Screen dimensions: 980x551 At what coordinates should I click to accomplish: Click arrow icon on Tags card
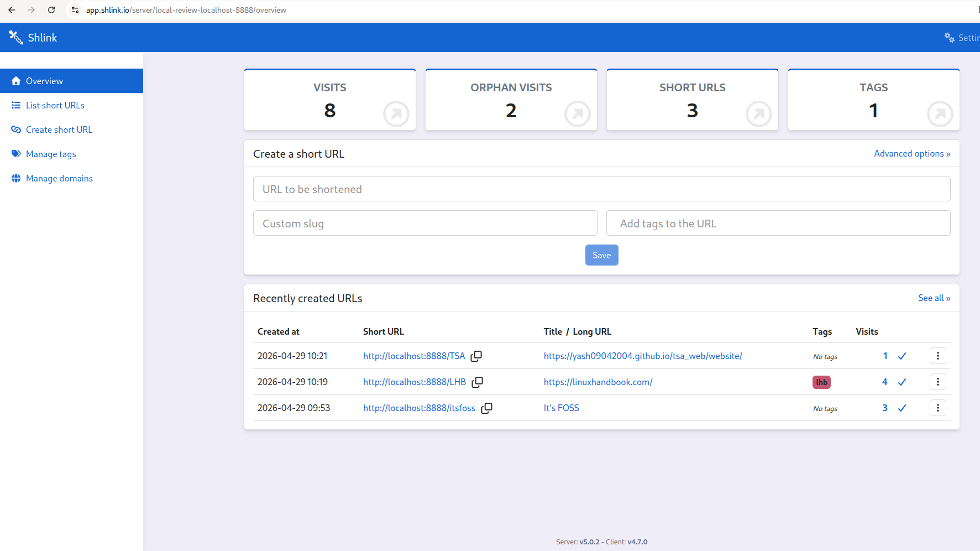click(940, 114)
